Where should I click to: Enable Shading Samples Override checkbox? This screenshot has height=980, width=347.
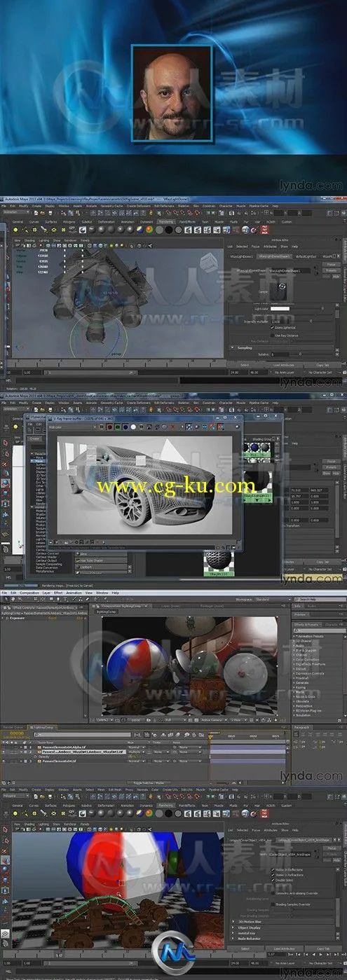click(x=273, y=904)
